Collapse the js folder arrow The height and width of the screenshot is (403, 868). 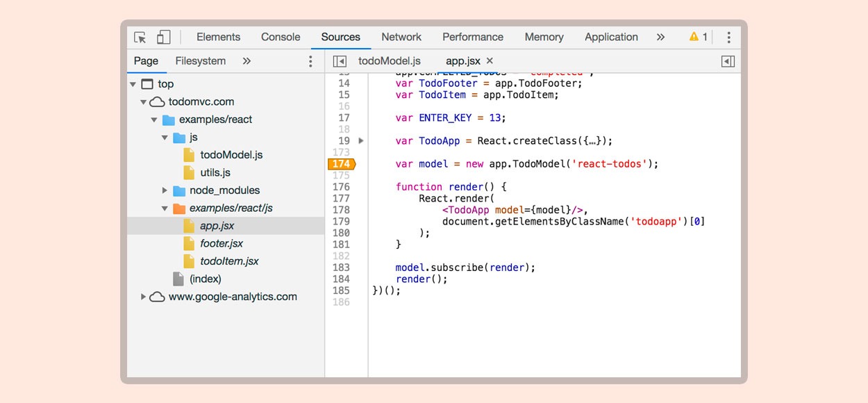tap(165, 138)
